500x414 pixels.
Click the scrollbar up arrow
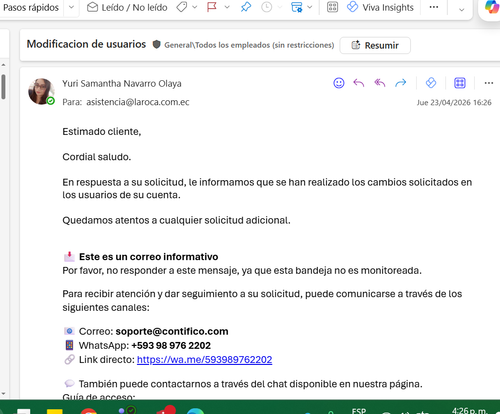click(x=3, y=65)
